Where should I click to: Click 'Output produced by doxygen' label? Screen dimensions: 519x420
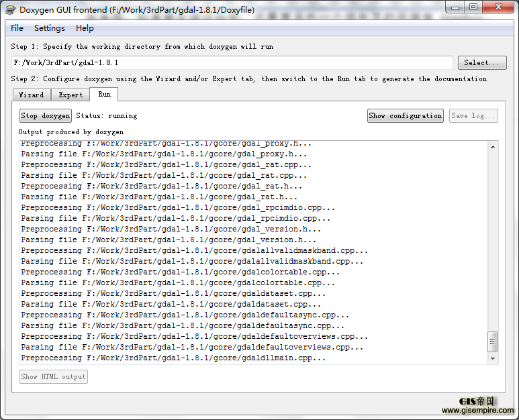pos(70,132)
